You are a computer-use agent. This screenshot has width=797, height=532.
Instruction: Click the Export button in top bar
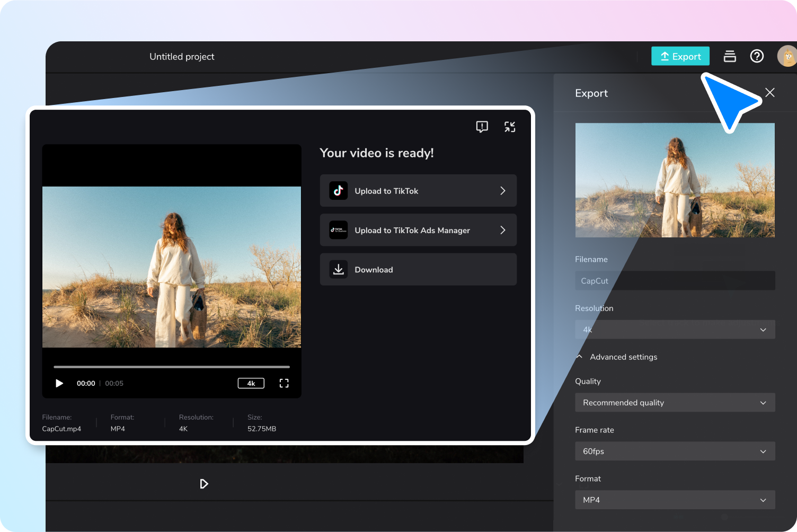(x=680, y=56)
